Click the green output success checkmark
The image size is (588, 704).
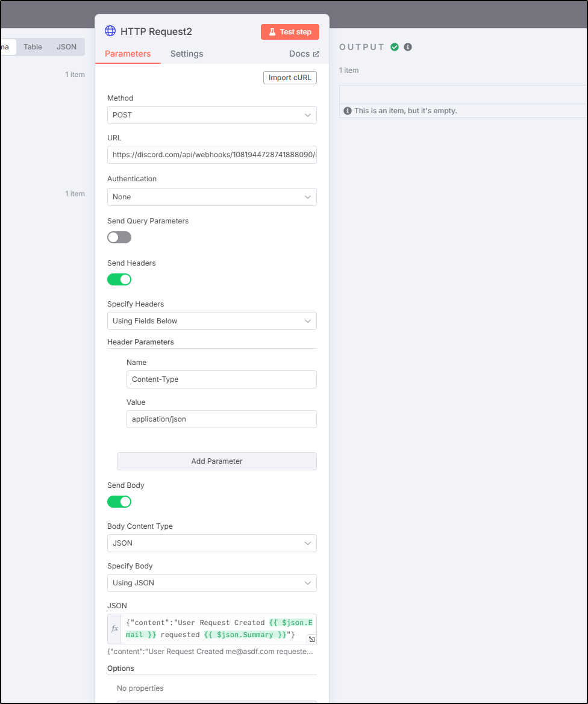[395, 47]
